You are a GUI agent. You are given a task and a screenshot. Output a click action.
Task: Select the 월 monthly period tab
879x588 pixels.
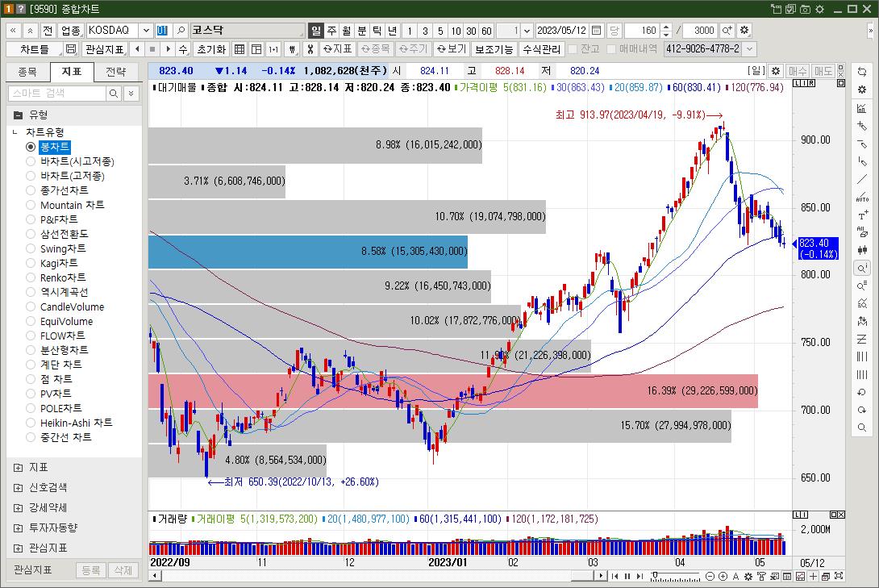[x=347, y=31]
